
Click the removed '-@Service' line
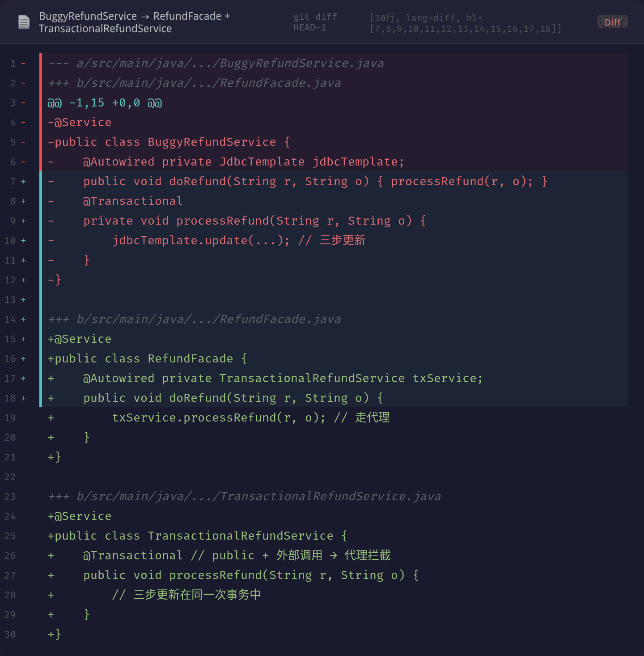80,123
